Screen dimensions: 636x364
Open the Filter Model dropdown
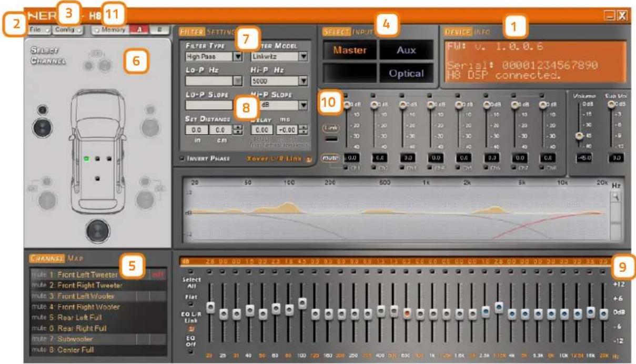coord(304,56)
